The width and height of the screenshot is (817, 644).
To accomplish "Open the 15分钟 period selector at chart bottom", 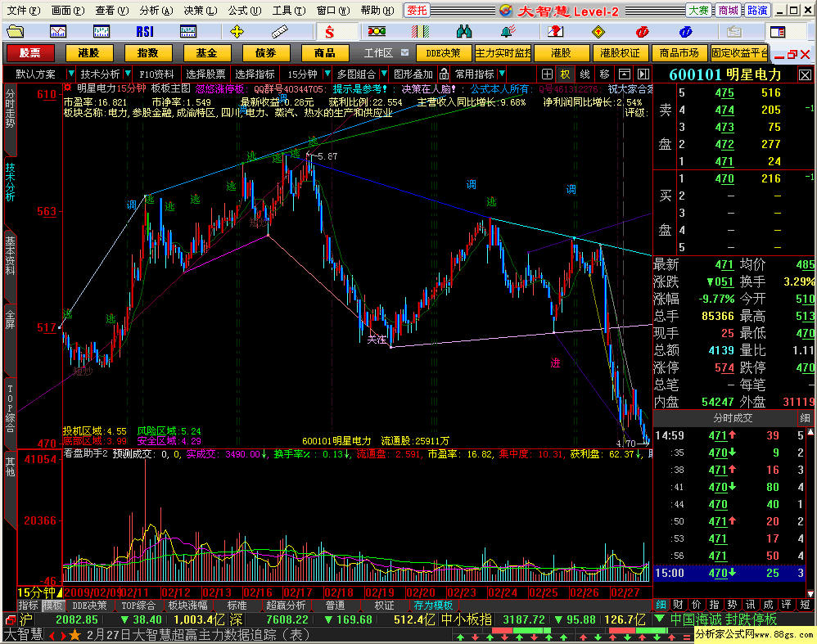I will tap(39, 592).
